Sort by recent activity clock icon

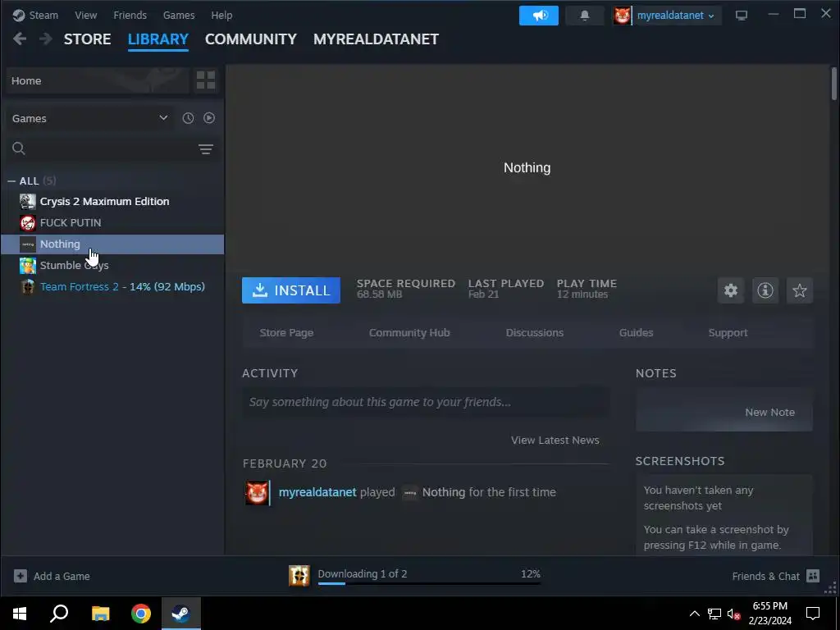pyautogui.click(x=188, y=118)
